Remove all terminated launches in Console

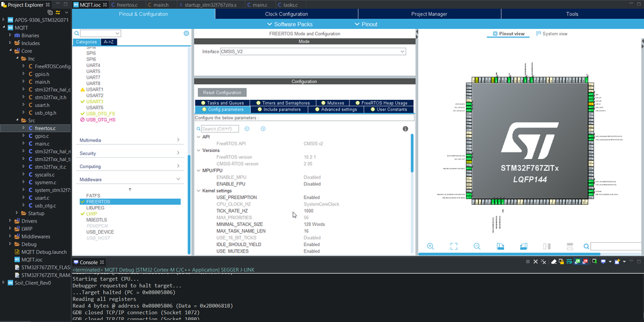pos(543,261)
